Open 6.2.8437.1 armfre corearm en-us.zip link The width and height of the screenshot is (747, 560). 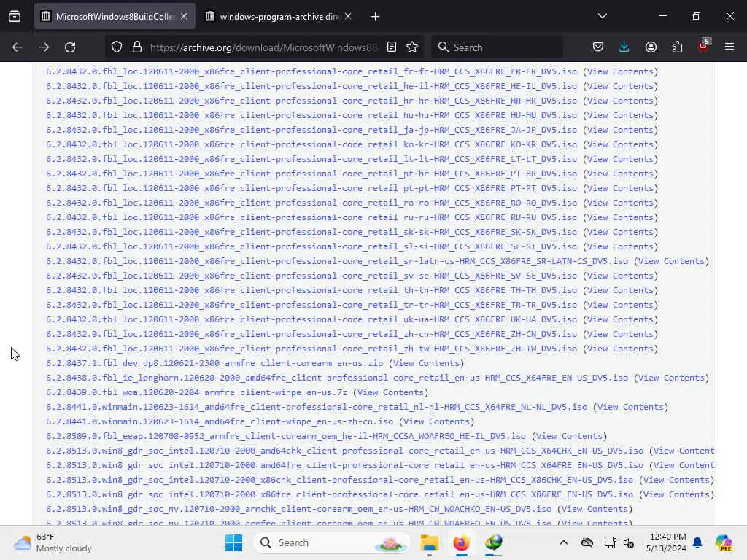(x=214, y=363)
